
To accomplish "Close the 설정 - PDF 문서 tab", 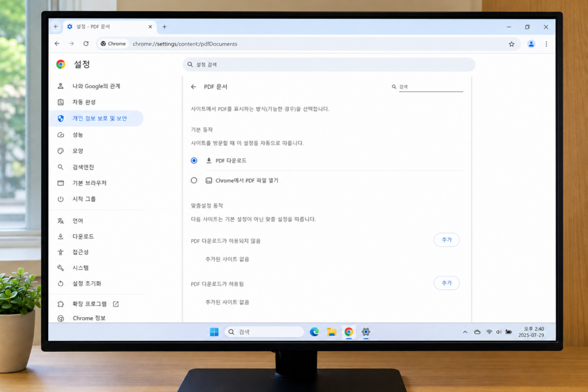I will point(150,26).
